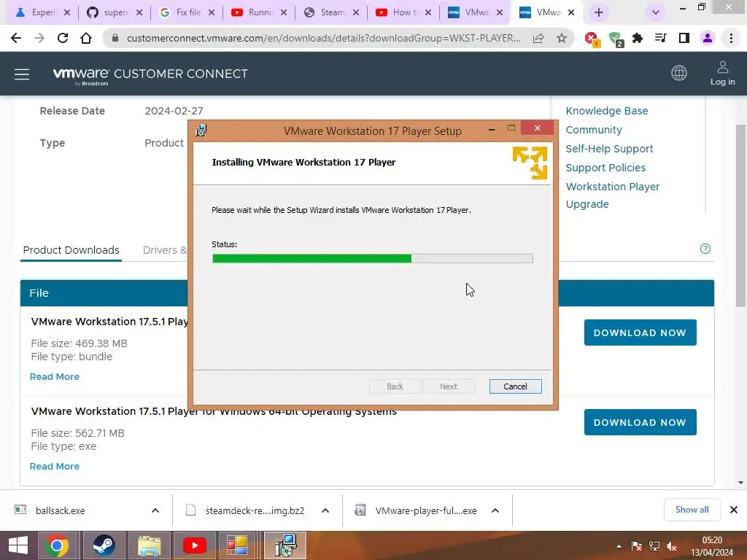Click the installation status progress bar
This screenshot has width=747, height=560.
click(373, 259)
